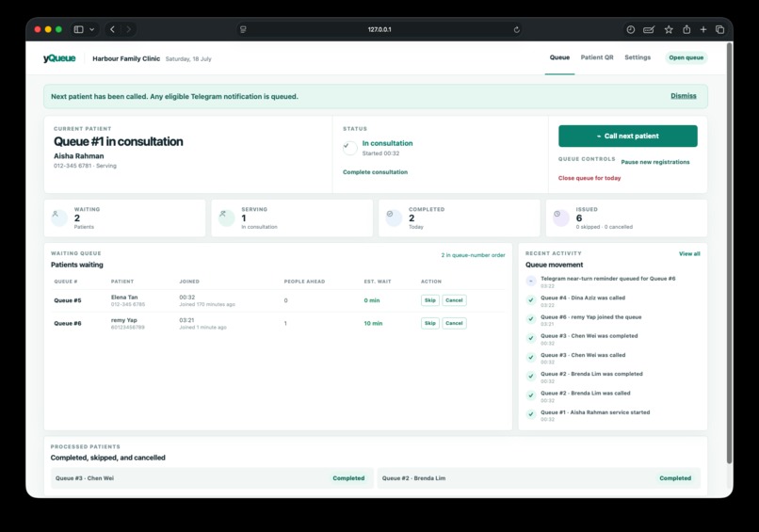Click the 0 min estimated wait value
759x532 pixels.
tap(372, 300)
